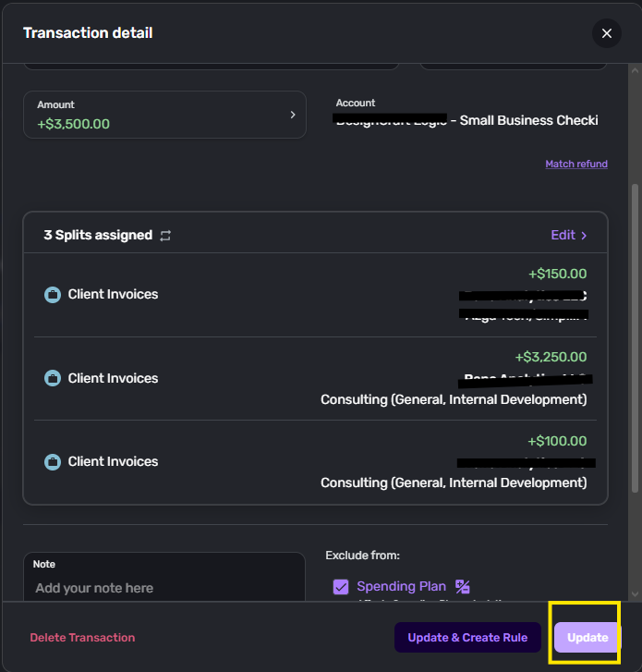Click the Match refund link
642x672 pixels.
pos(576,164)
